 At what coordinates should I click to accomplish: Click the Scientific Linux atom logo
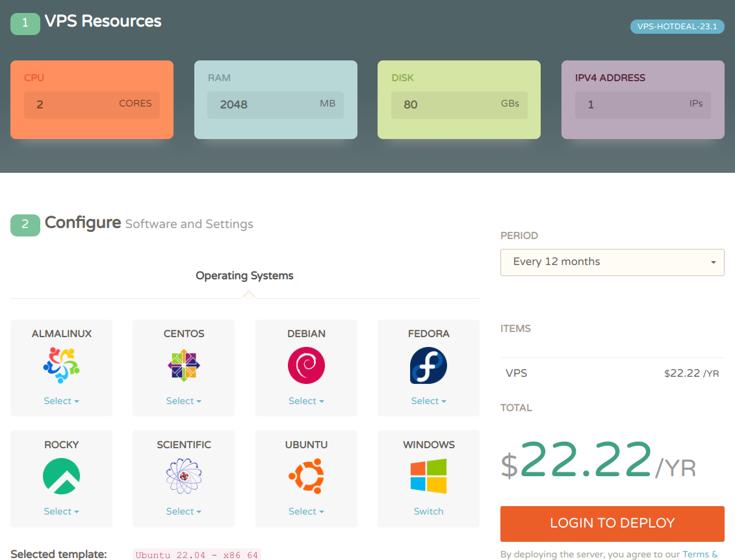coord(184,476)
